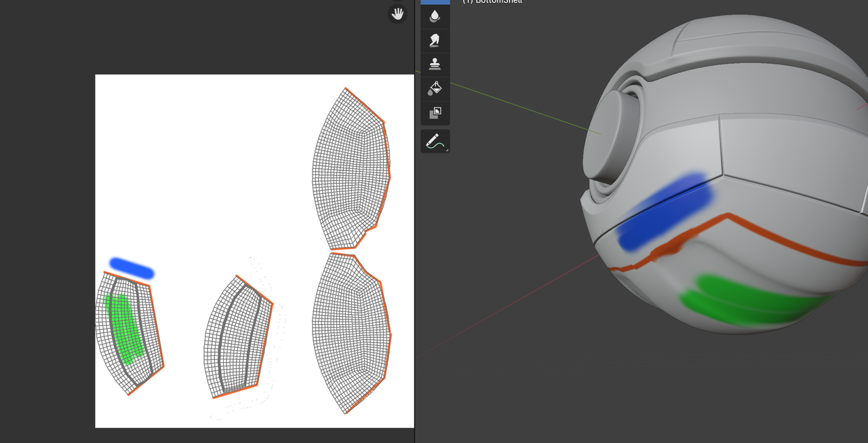Select the Soften paint tool
The image size is (868, 443).
click(x=435, y=16)
